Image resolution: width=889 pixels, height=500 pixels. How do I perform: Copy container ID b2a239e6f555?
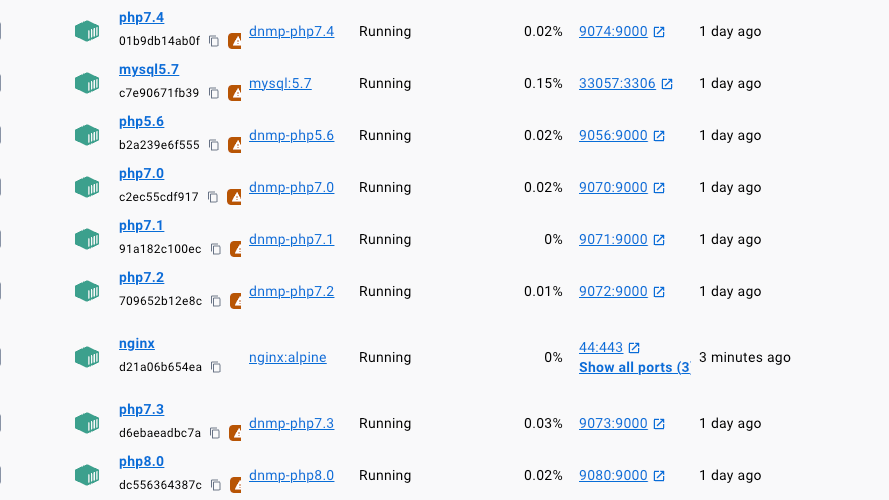(x=214, y=145)
